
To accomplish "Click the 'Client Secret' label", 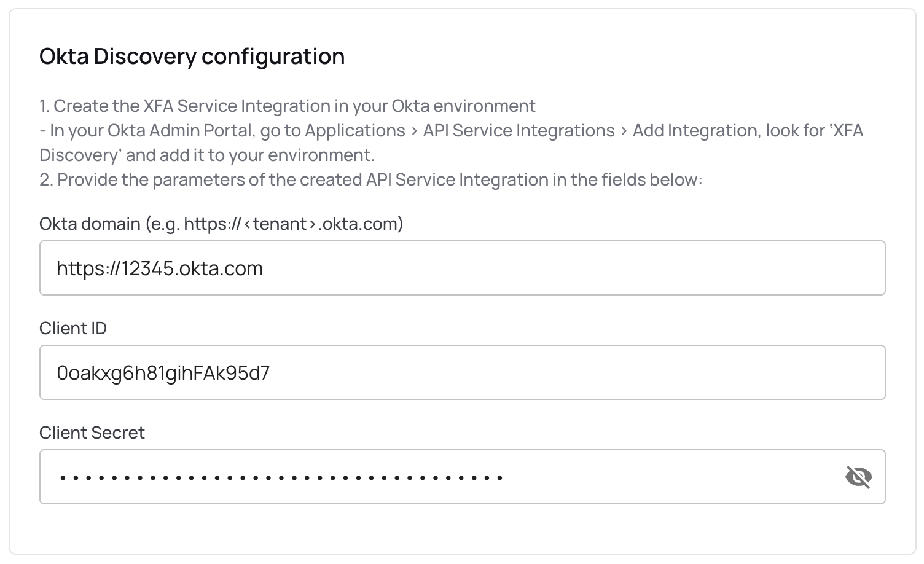I will click(92, 433).
